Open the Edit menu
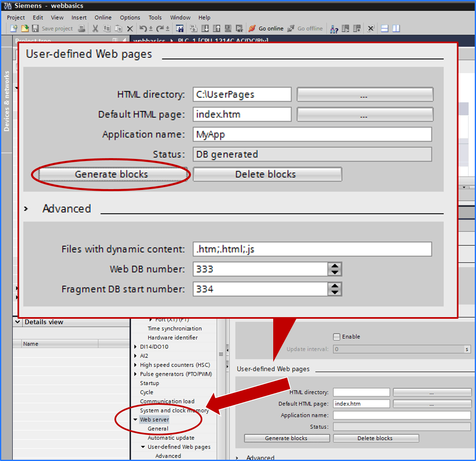Viewport: 476px width, 461px height. pos(38,17)
